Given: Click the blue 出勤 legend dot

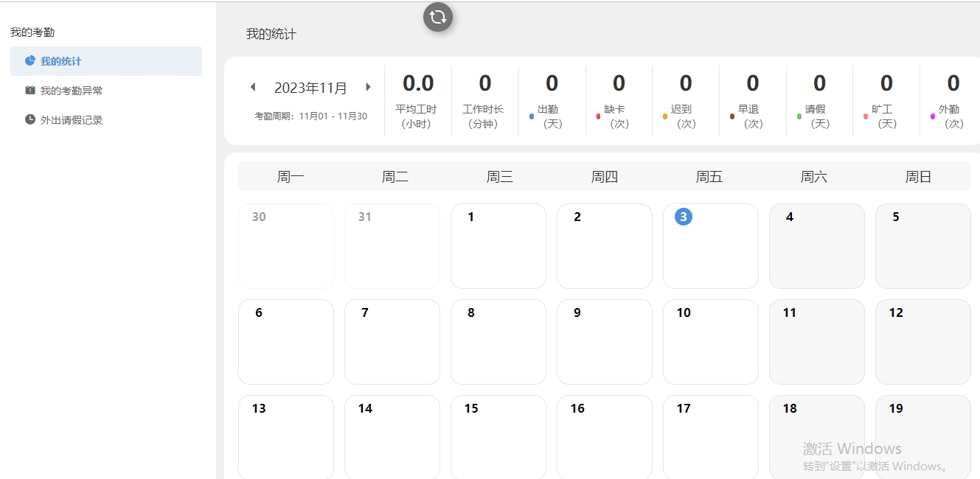Looking at the screenshot, I should 532,116.
